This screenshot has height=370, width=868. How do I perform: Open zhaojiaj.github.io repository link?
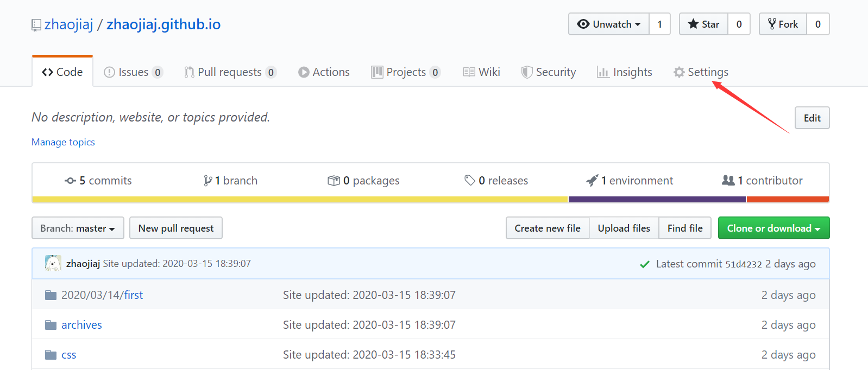[163, 24]
